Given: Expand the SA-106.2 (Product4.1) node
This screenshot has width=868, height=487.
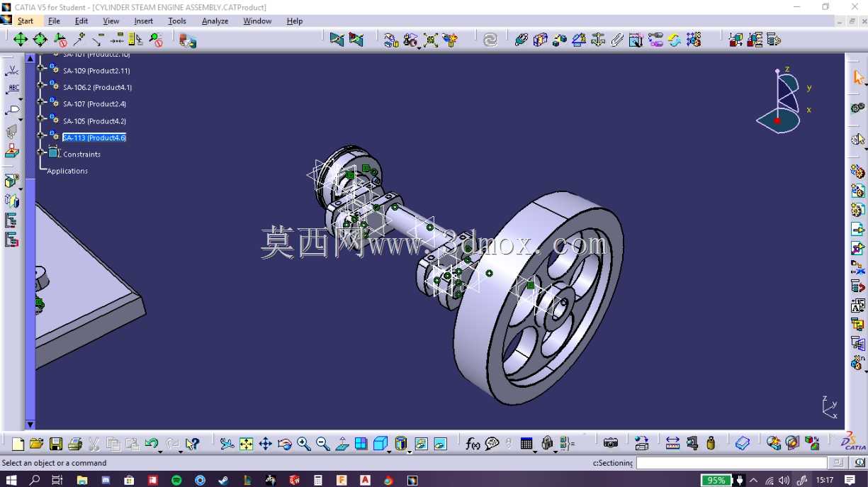Looking at the screenshot, I should [x=42, y=85].
